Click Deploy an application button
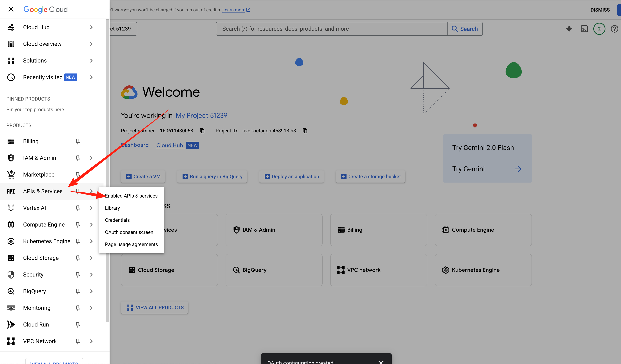621x364 pixels. (x=292, y=177)
